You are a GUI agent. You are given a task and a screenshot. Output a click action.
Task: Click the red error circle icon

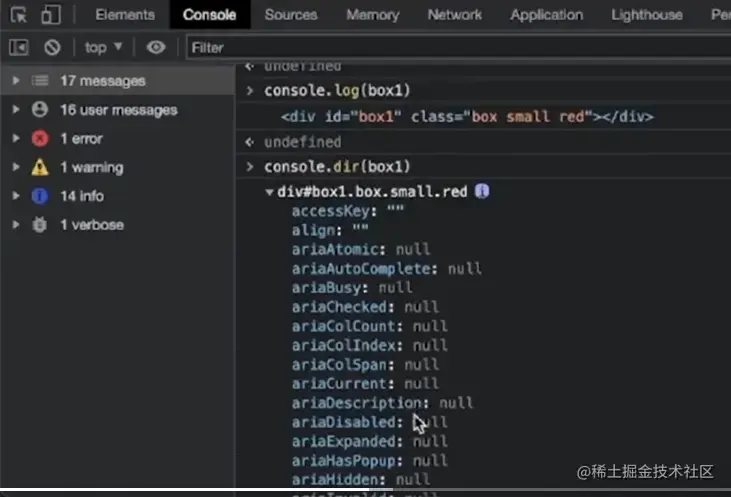pos(40,138)
